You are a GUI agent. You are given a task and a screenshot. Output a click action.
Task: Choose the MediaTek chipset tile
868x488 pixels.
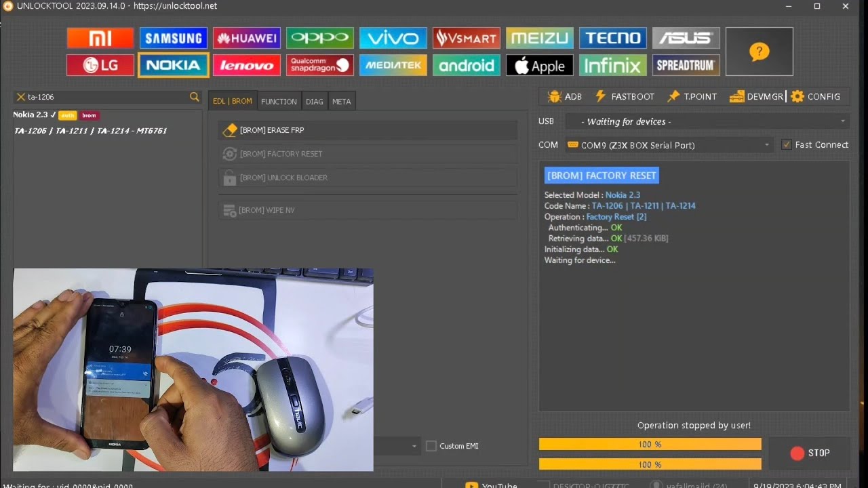coord(393,65)
